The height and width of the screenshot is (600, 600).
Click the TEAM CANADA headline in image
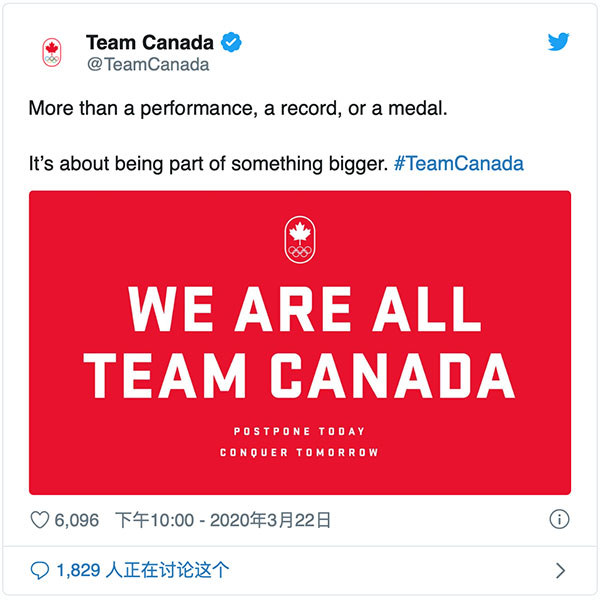tap(299, 376)
